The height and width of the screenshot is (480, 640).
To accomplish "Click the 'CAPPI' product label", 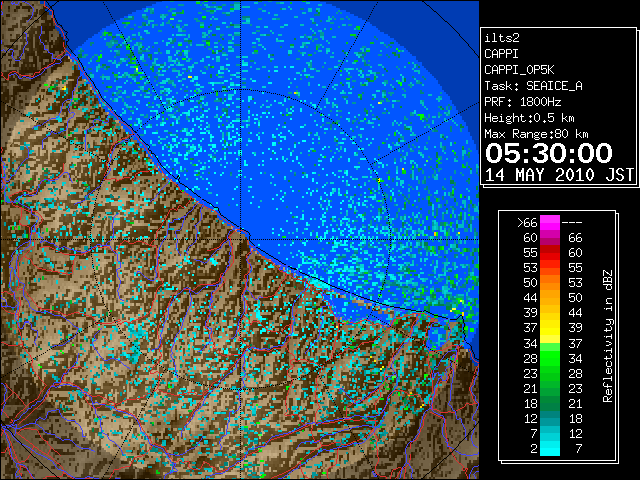I will 501,54.
